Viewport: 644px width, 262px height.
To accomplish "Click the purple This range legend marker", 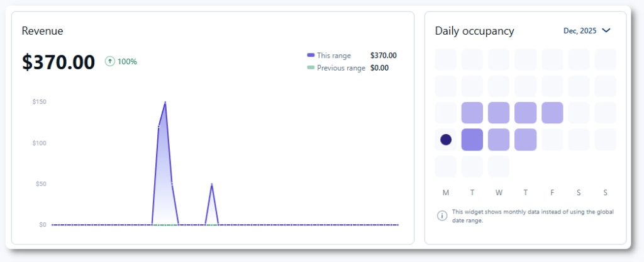I will tap(311, 55).
